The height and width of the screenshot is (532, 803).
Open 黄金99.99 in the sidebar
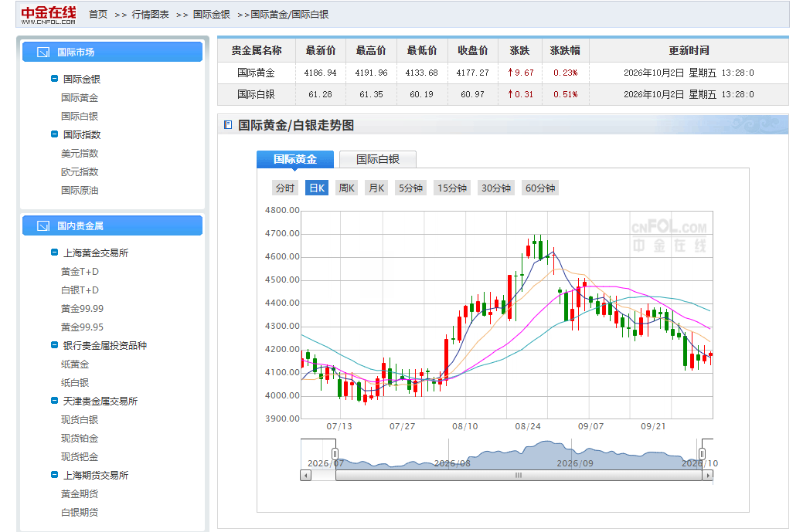coord(82,308)
